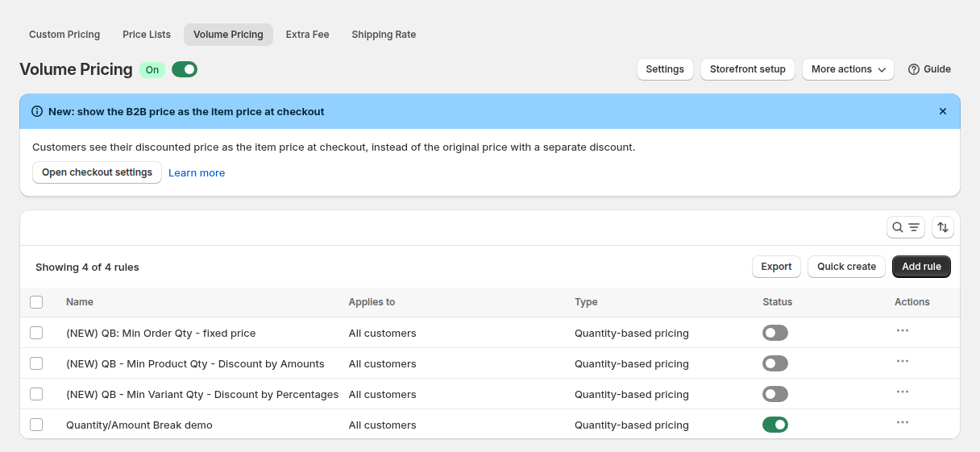Click the Quick create button

click(846, 267)
